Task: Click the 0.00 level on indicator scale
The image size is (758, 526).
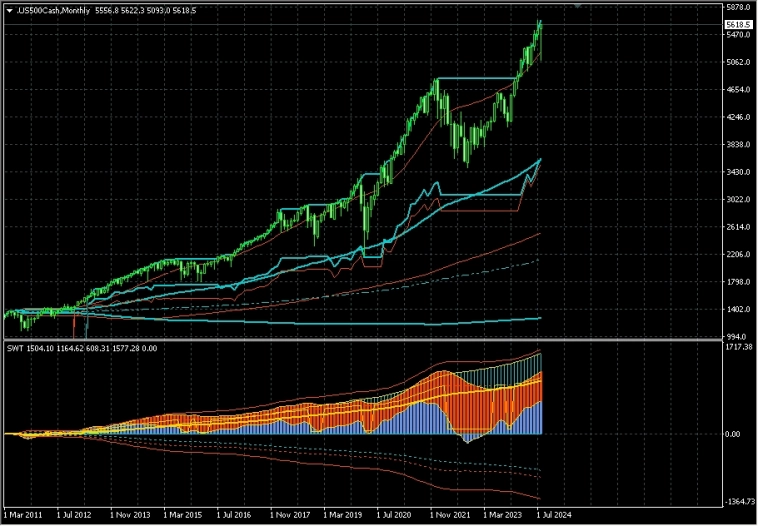Action: (733, 434)
